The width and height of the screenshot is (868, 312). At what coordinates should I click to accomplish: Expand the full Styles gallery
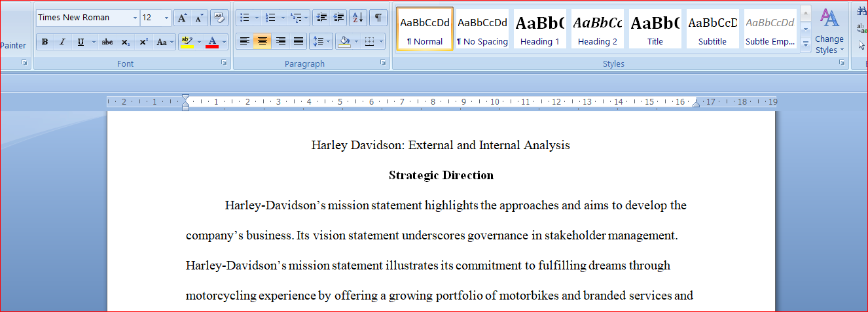pos(806,44)
